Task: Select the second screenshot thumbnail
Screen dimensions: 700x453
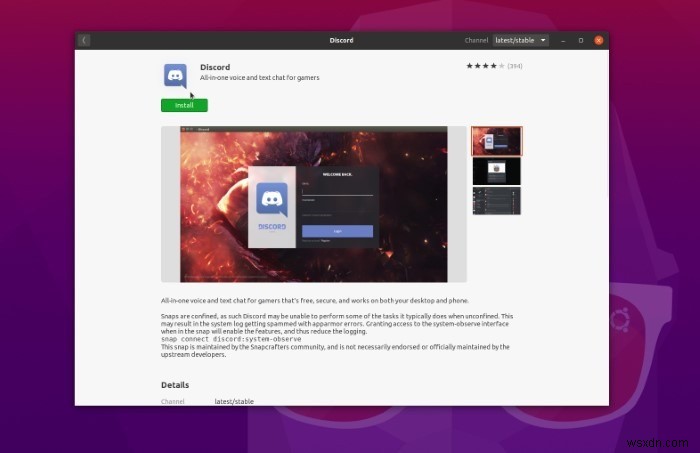Action: (496, 171)
